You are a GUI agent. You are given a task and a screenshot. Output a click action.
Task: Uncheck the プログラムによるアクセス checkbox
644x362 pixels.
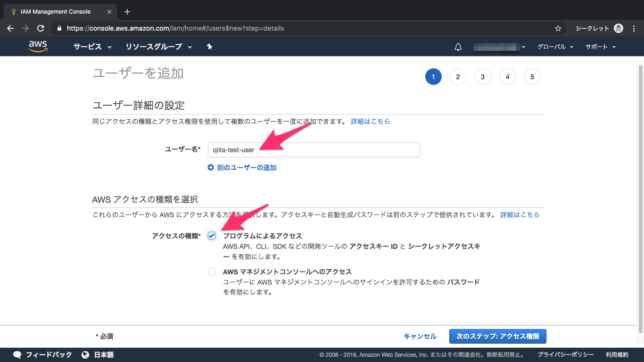[x=212, y=236]
